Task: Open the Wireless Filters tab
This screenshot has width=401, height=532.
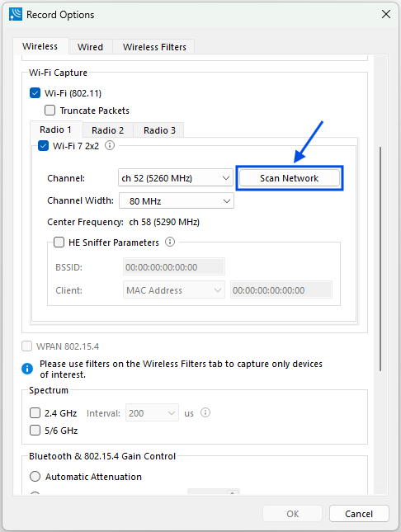Action: tap(154, 47)
